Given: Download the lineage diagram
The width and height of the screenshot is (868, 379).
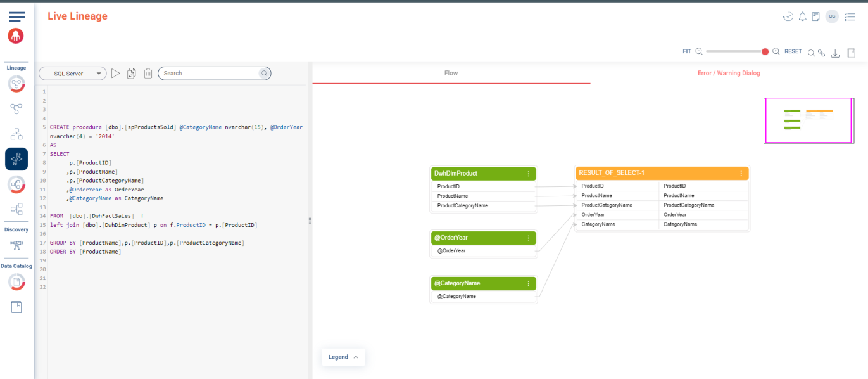Looking at the screenshot, I should tap(835, 53).
